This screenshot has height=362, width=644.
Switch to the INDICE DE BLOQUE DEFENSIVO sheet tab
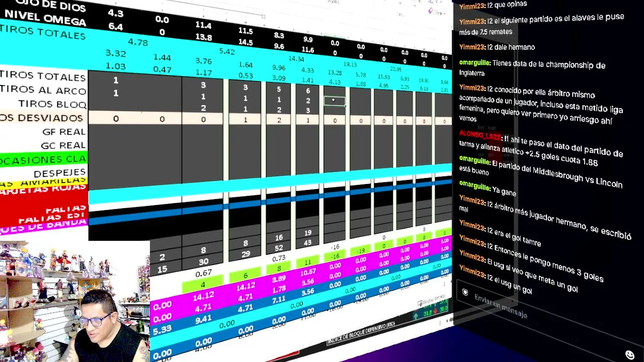pos(361,334)
